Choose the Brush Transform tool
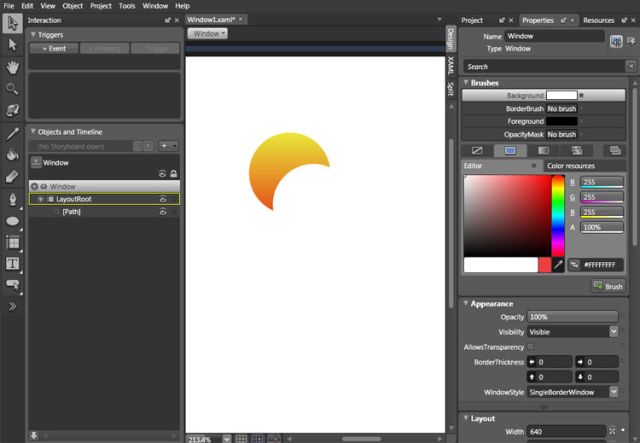This screenshot has width=640, height=443. (x=12, y=176)
